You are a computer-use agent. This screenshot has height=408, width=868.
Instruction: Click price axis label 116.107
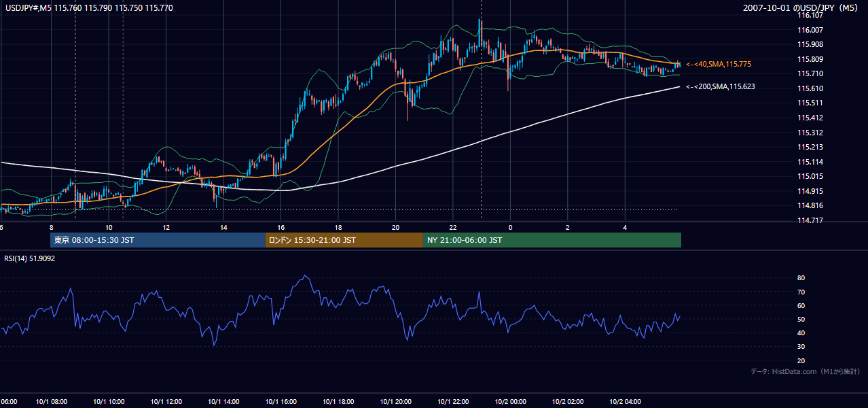coord(810,15)
